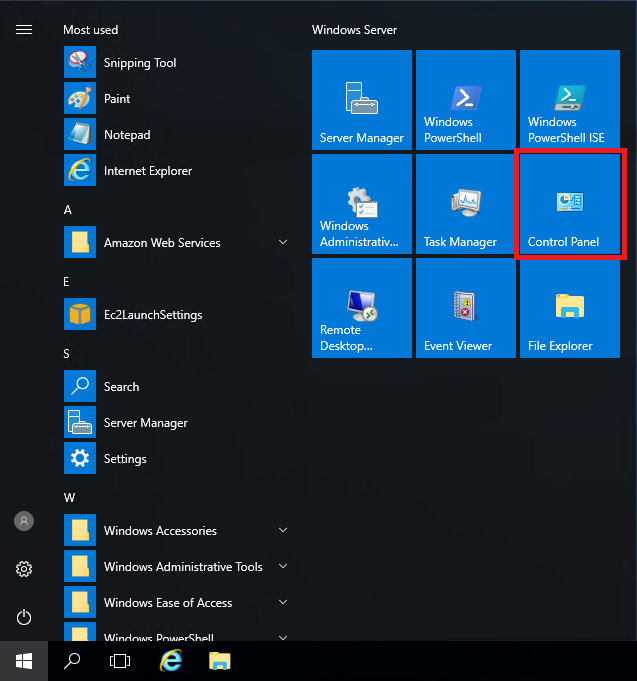Open Snipping Tool from Most used
The image size is (637, 681).
pos(140,63)
